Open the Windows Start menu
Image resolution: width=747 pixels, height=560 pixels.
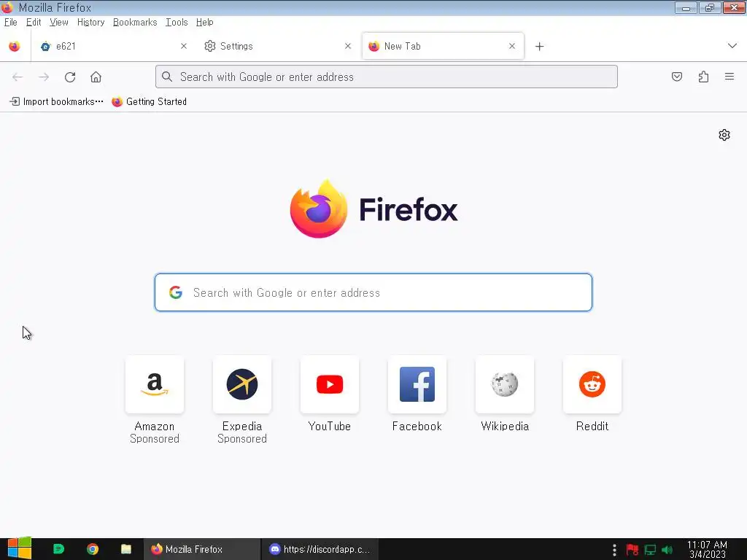point(19,548)
